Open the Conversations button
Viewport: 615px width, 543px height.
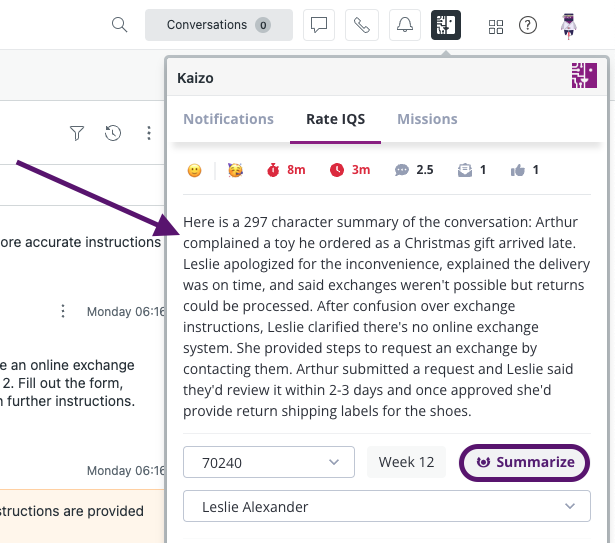point(219,25)
